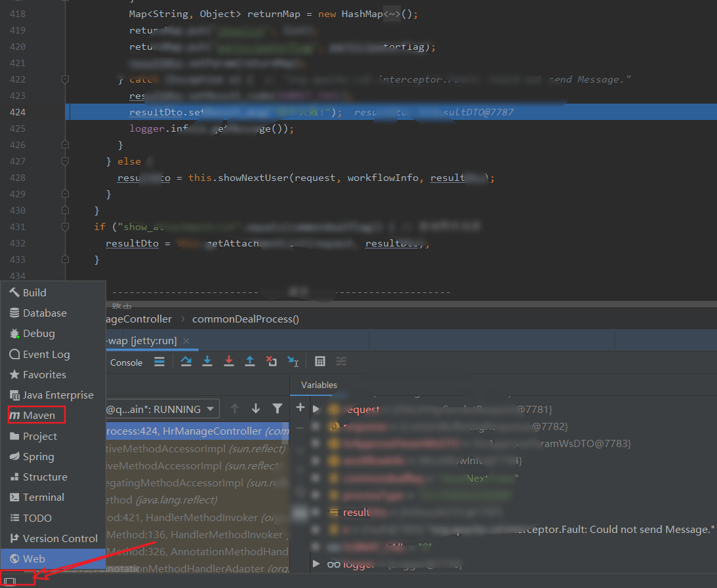Click the Run to Cursor icon
The image size is (717, 588).
tap(293, 361)
